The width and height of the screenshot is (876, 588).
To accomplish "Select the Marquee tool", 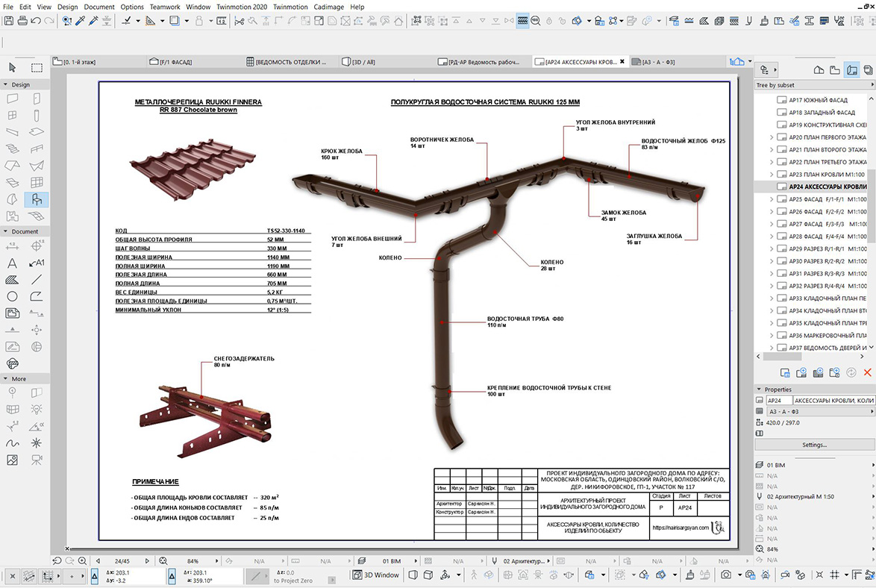I will (37, 68).
